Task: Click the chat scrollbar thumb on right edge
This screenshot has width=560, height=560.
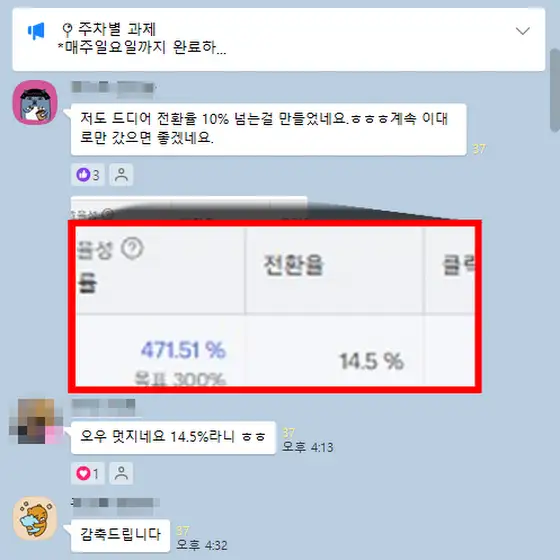Action: click(555, 91)
